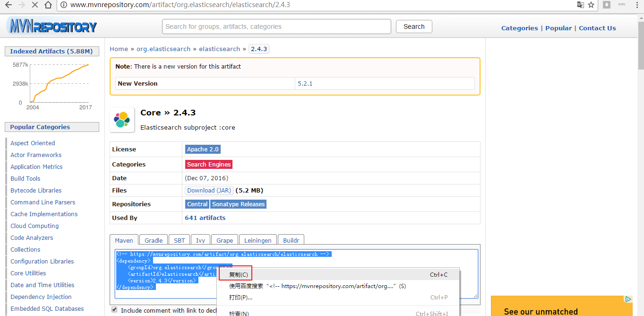
Task: Switch to the SBT tab
Action: click(180, 240)
